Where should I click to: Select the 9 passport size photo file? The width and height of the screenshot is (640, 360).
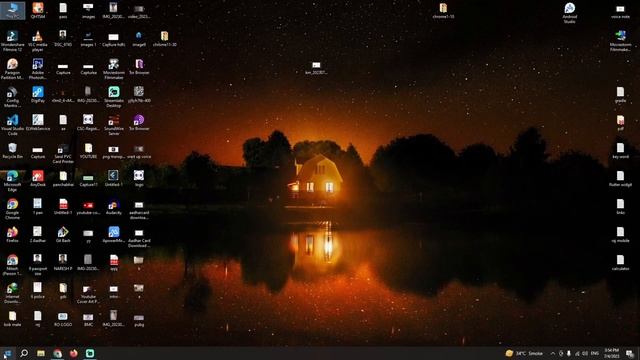click(38, 265)
